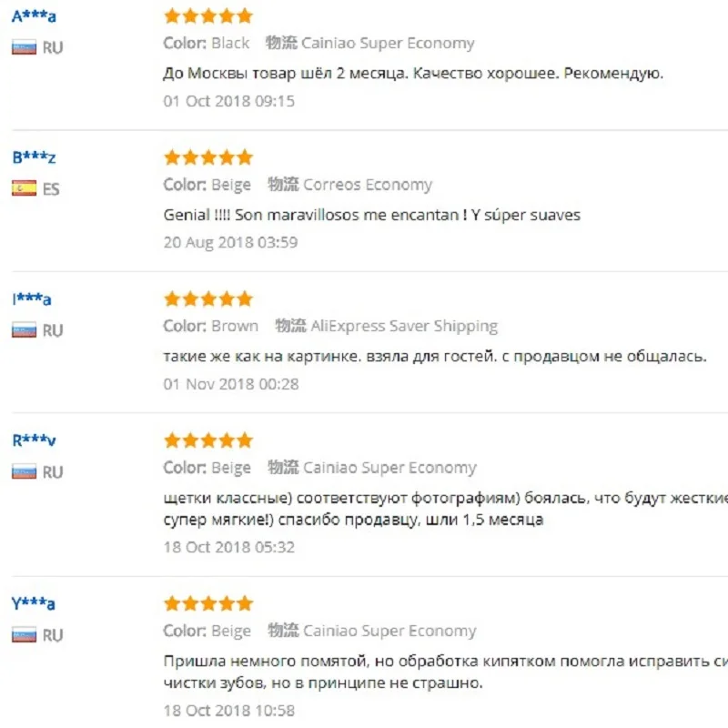The height and width of the screenshot is (728, 728).
Task: Click the Spanish flag beside B***z
Action: click(24, 189)
